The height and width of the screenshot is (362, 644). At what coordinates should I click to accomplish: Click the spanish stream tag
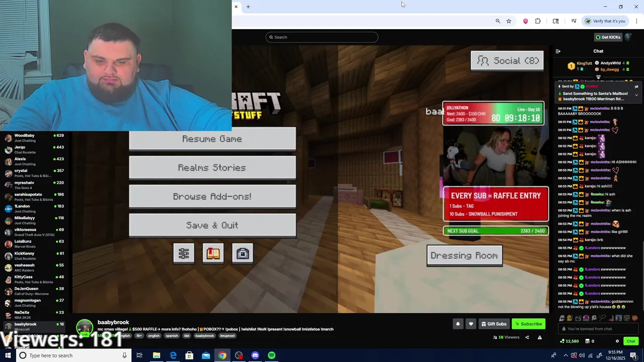point(172,336)
